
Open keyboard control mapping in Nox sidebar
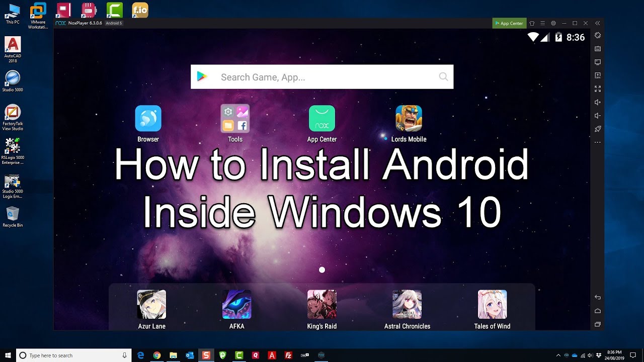pos(598,49)
